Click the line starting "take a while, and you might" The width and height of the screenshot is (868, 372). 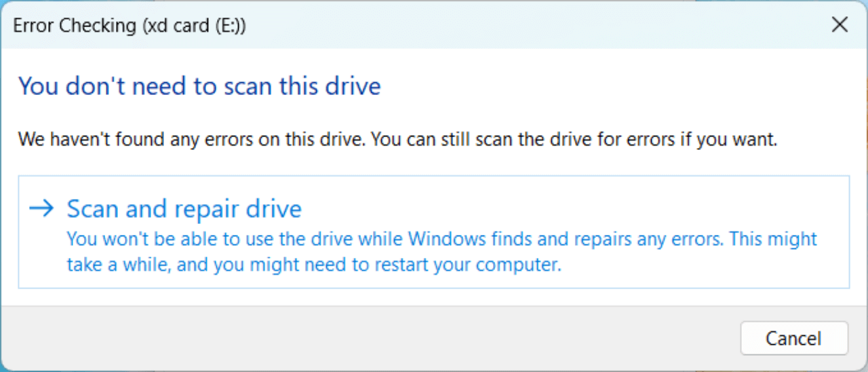[x=203, y=264]
